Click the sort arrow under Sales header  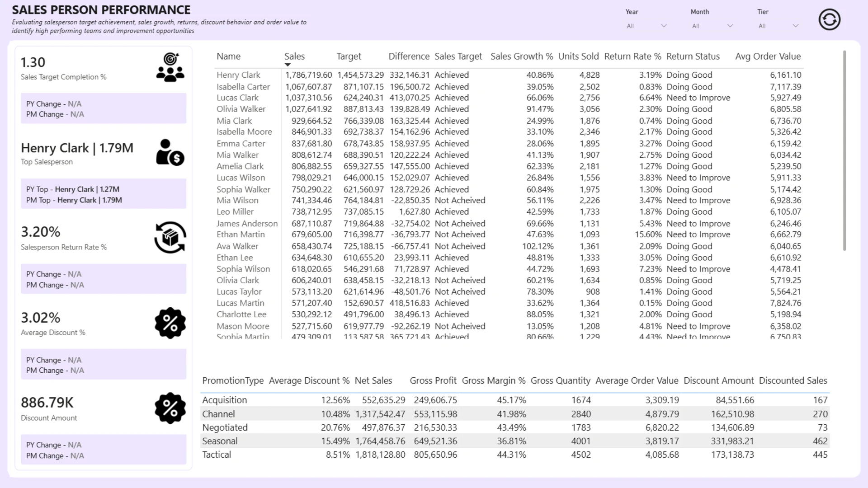tap(288, 65)
